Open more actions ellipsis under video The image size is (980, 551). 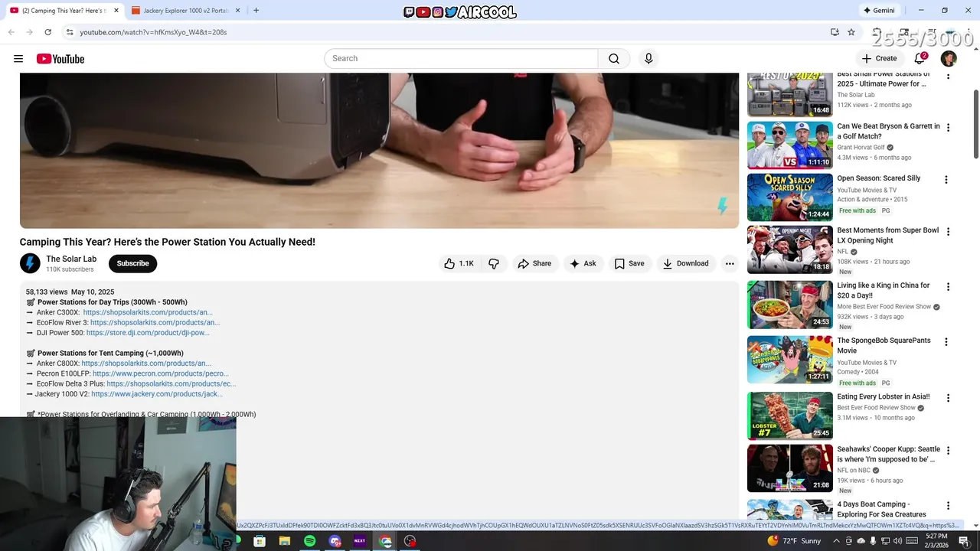coord(730,263)
